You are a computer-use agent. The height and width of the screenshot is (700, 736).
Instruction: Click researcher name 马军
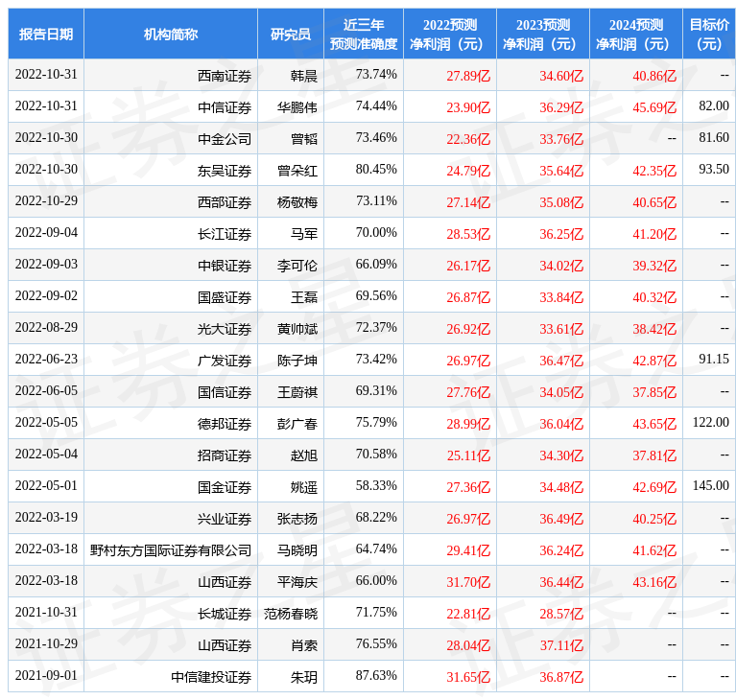click(x=303, y=234)
